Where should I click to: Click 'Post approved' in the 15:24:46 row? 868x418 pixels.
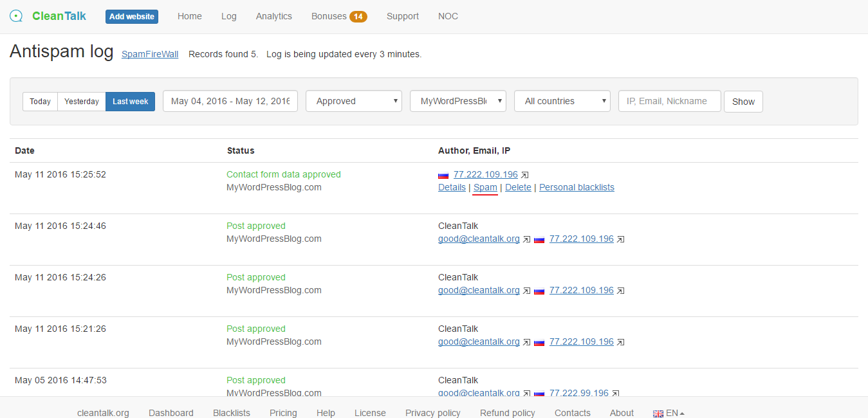tap(256, 226)
